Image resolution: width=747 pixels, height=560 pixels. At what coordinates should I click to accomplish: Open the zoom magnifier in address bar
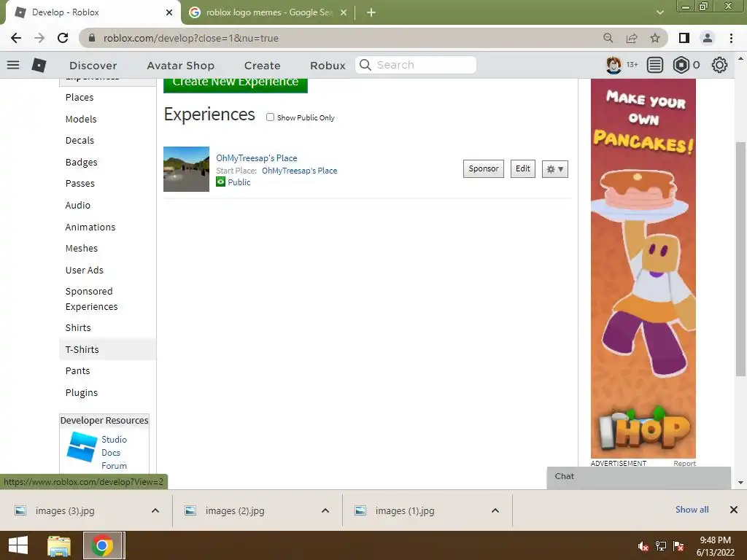pyautogui.click(x=608, y=38)
